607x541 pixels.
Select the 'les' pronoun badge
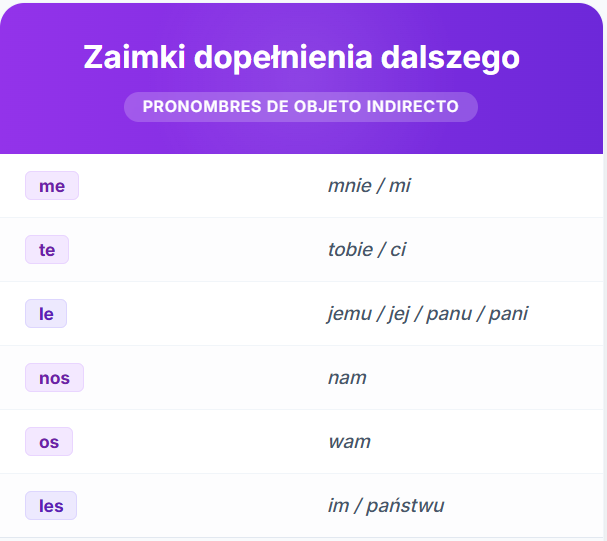pos(51,506)
